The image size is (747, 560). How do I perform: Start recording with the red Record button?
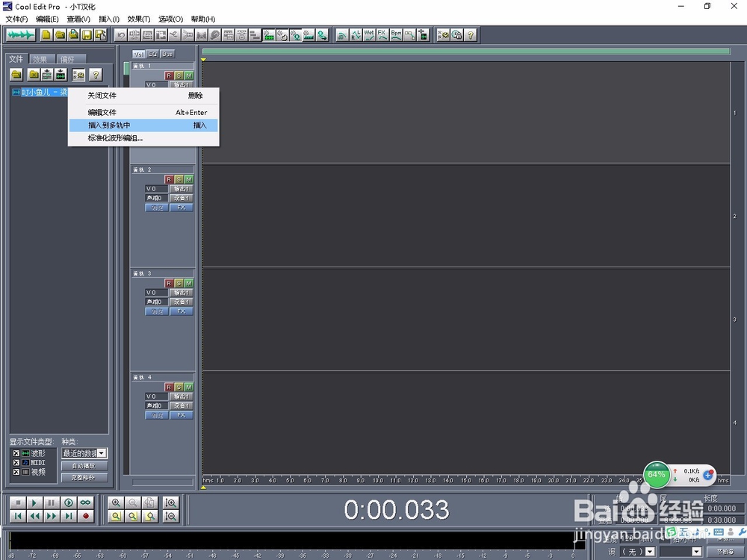[x=86, y=516]
